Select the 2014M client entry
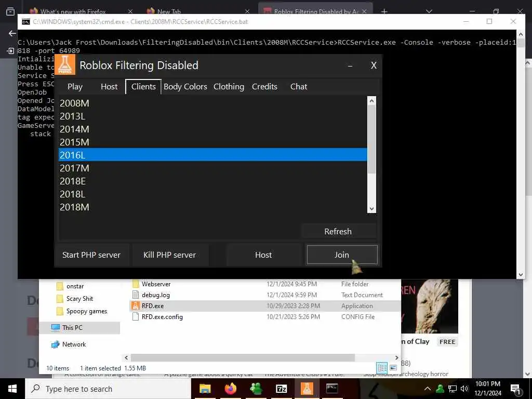Screen dimensions: 532x399 (212, 129)
